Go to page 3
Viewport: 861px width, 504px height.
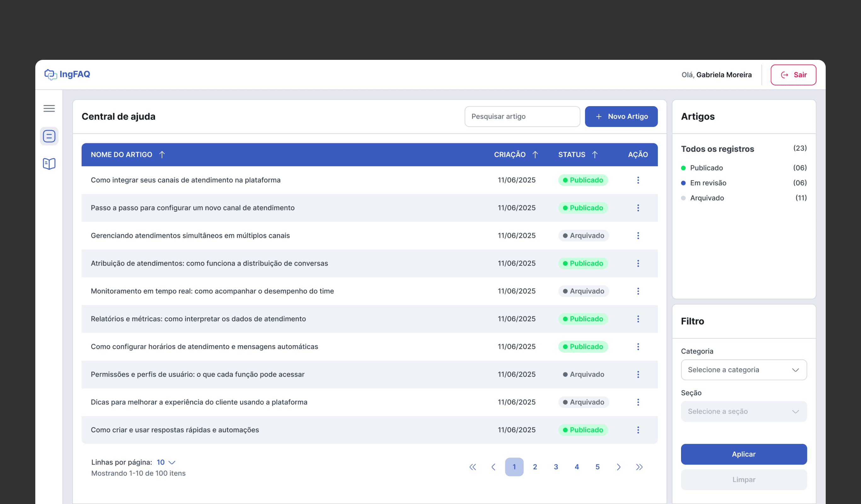(556, 467)
